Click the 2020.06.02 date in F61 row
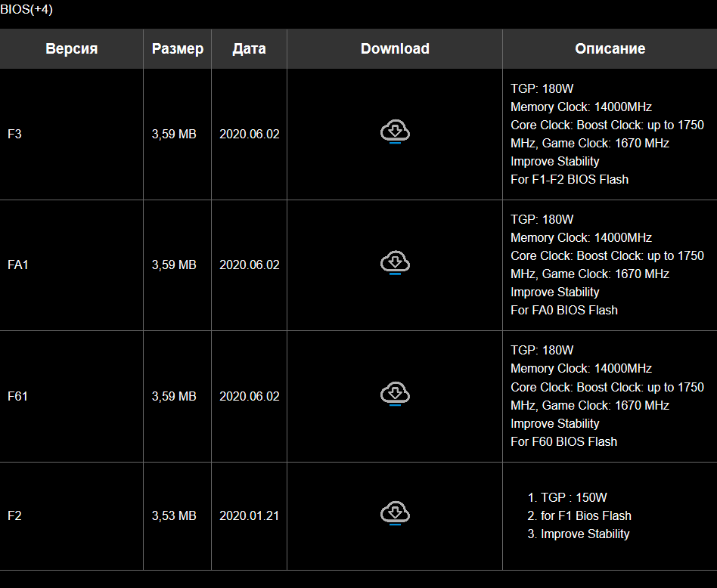This screenshot has width=717, height=588. click(x=250, y=396)
